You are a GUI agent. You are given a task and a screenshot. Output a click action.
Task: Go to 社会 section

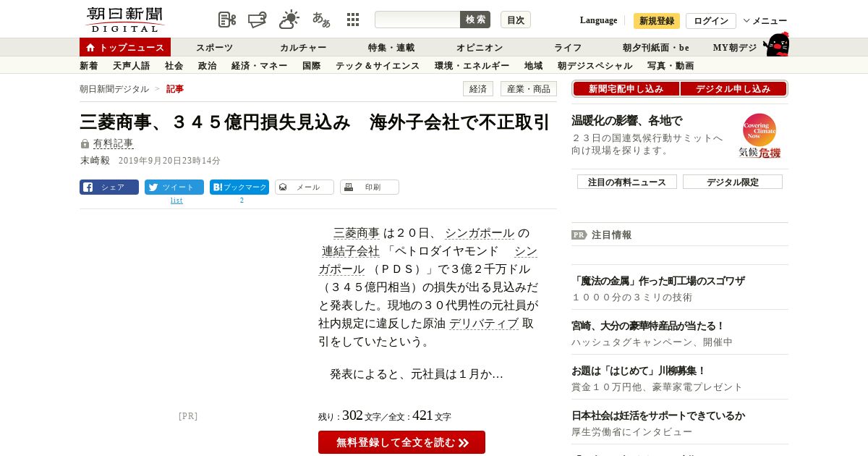[174, 65]
